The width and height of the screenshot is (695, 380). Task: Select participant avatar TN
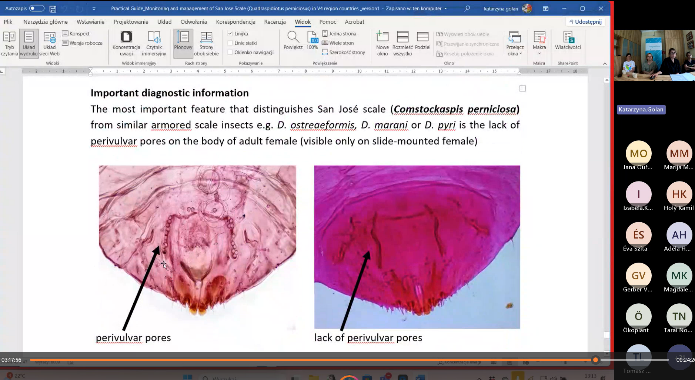pyautogui.click(x=679, y=316)
